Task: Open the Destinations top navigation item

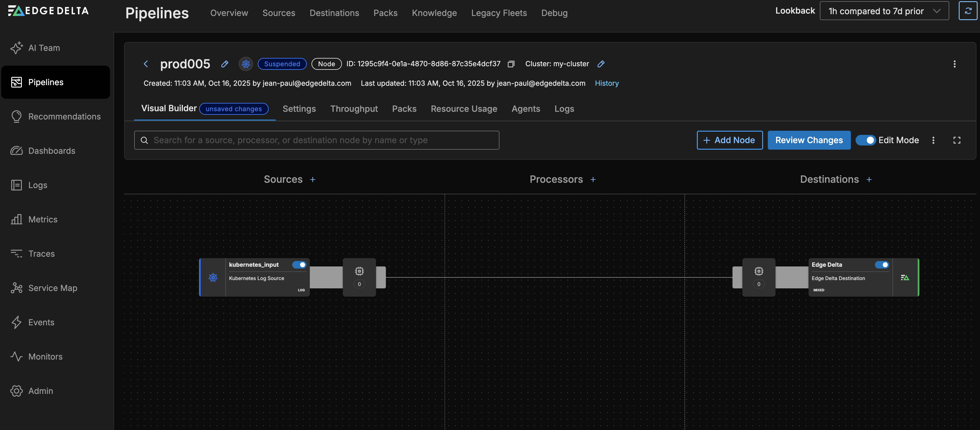Action: click(x=334, y=13)
